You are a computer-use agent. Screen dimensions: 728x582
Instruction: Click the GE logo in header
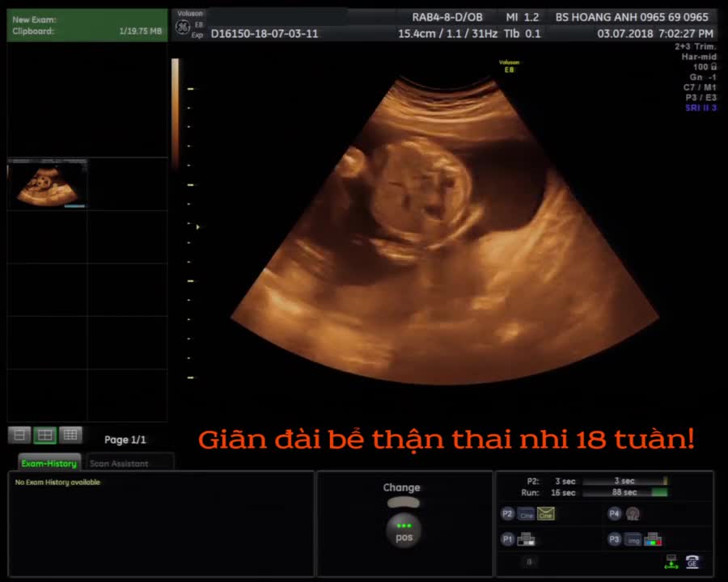click(183, 27)
